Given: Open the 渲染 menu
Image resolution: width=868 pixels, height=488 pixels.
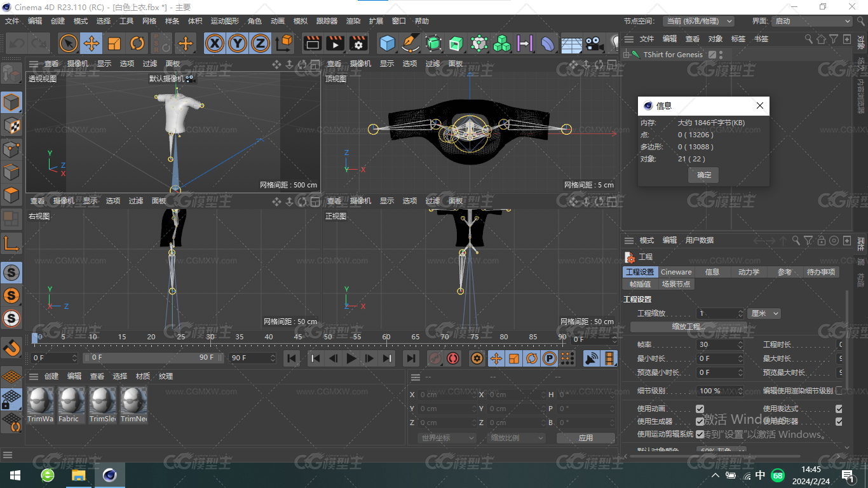Looking at the screenshot, I should click(x=353, y=21).
